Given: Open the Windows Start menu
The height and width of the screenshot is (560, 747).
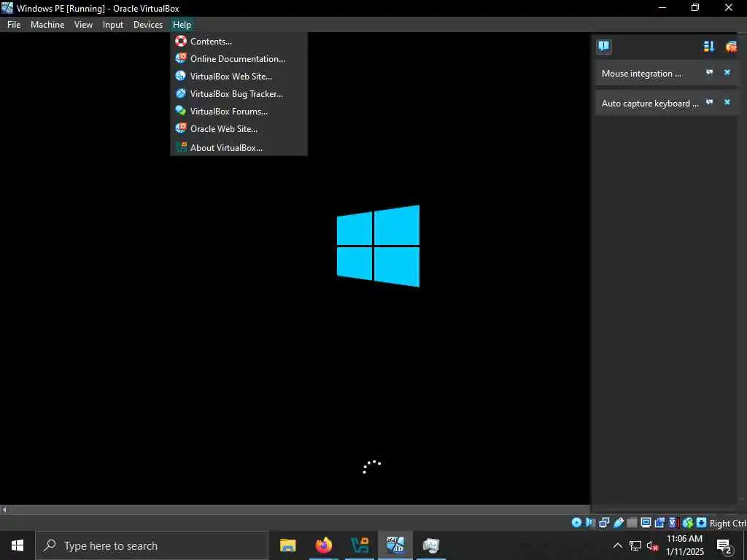Looking at the screenshot, I should [18, 545].
